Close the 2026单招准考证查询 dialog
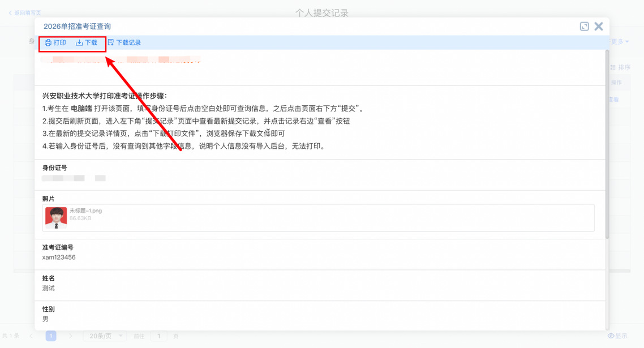Screen dimensions: 644x348 click(599, 27)
